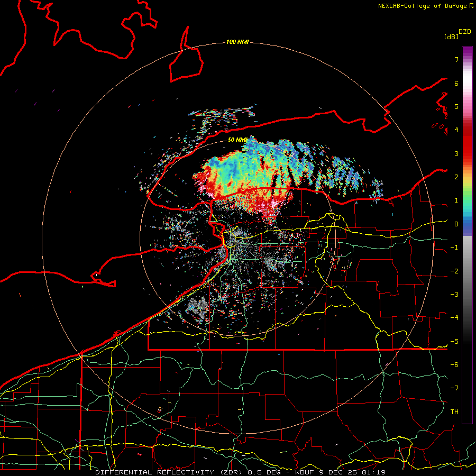Click the -2 value on color scale

point(454,271)
